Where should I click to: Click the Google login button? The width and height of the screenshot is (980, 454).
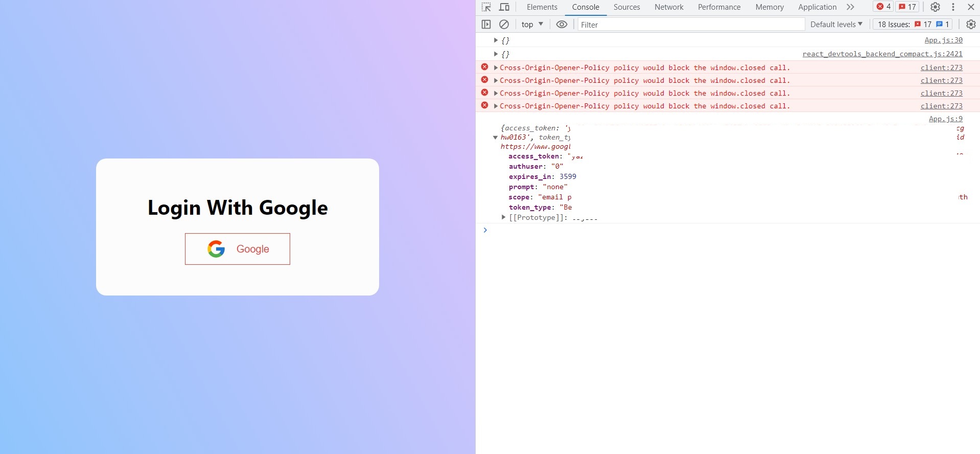238,249
